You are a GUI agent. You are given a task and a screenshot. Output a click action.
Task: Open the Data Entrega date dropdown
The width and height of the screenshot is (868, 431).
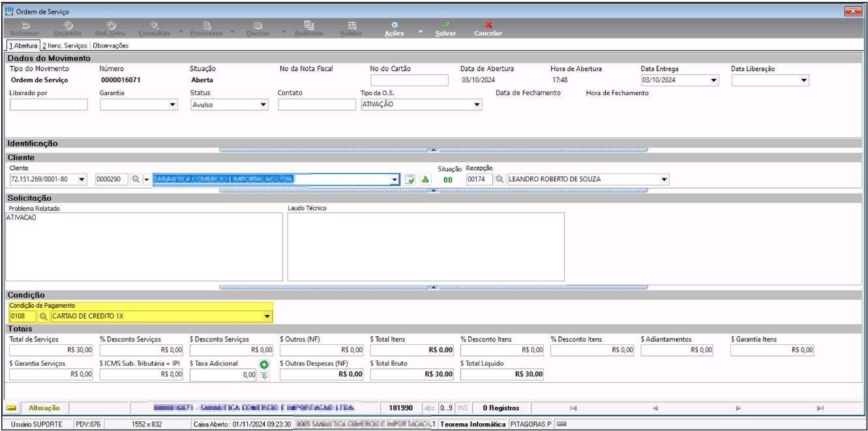713,81
